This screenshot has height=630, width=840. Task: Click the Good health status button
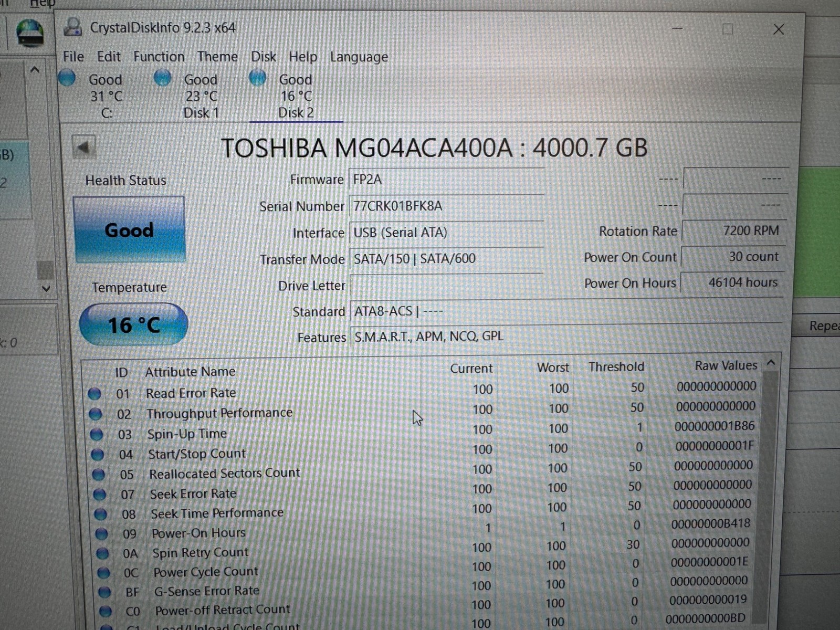129,230
